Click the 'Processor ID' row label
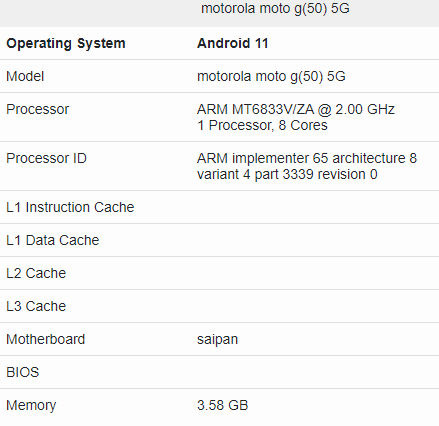Image resolution: width=439 pixels, height=426 pixels. pyautogui.click(x=46, y=158)
